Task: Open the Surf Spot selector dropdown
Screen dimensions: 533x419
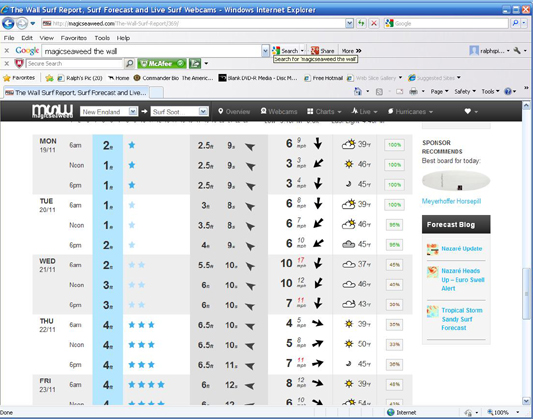Action: coord(179,111)
